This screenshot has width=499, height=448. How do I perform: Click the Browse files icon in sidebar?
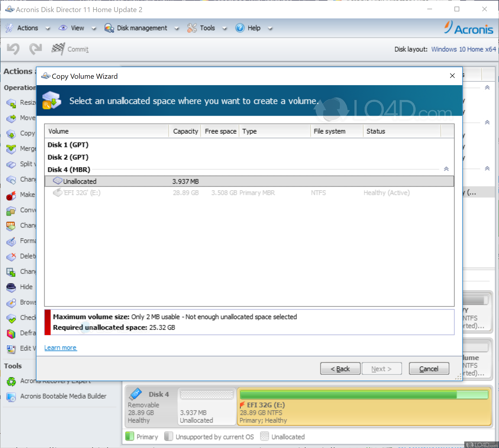point(11,303)
